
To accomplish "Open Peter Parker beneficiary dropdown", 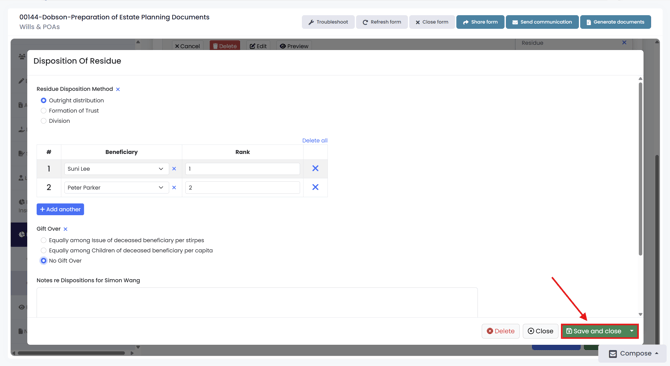I will pos(116,187).
